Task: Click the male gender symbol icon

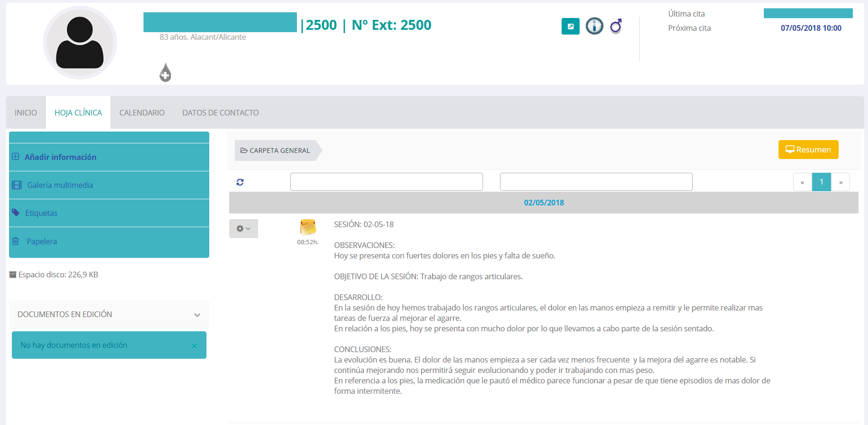Action: click(x=616, y=26)
